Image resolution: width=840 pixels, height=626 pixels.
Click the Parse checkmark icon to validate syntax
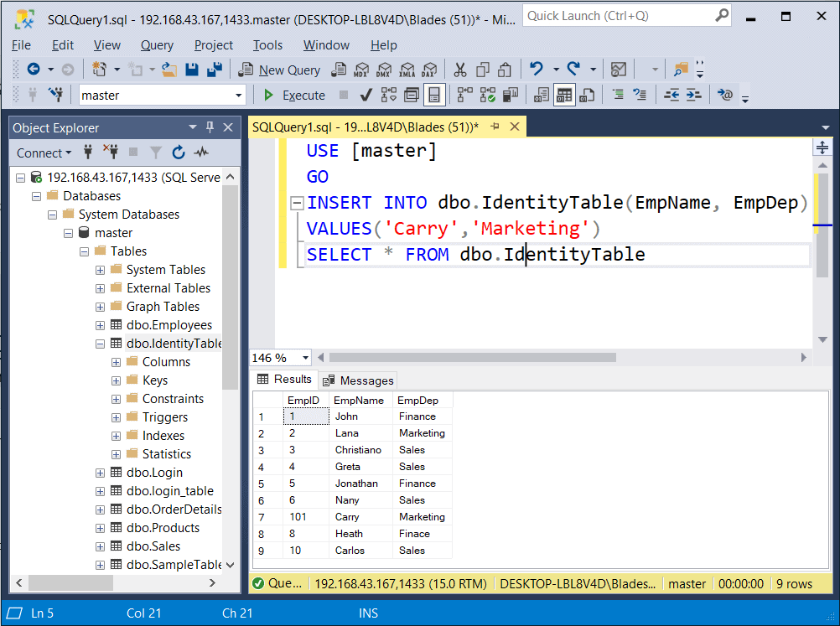point(366,95)
